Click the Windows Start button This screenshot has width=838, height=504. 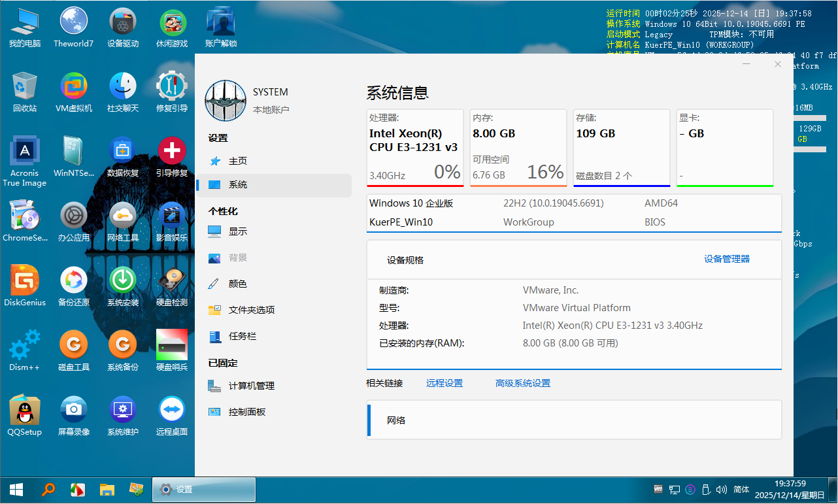[x=16, y=489]
